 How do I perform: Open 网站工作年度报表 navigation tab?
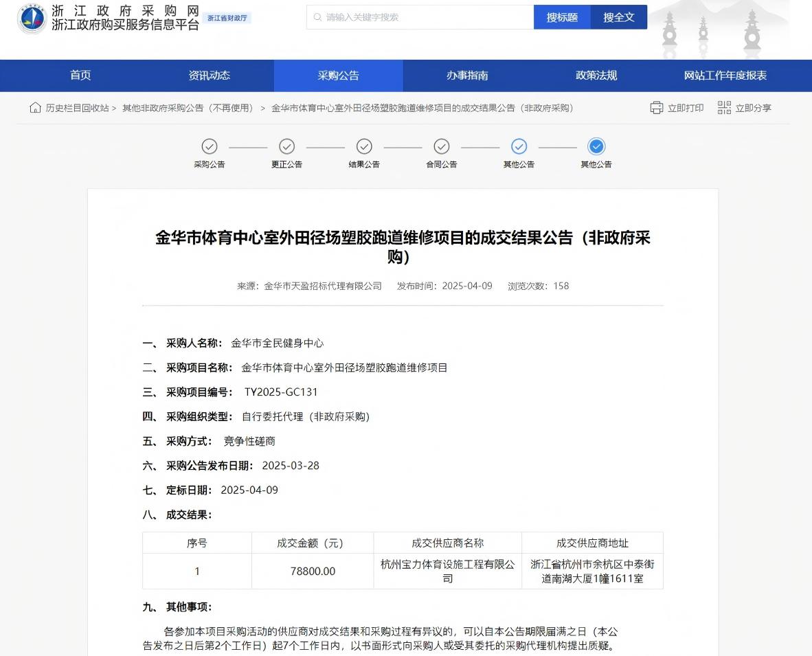tap(725, 76)
